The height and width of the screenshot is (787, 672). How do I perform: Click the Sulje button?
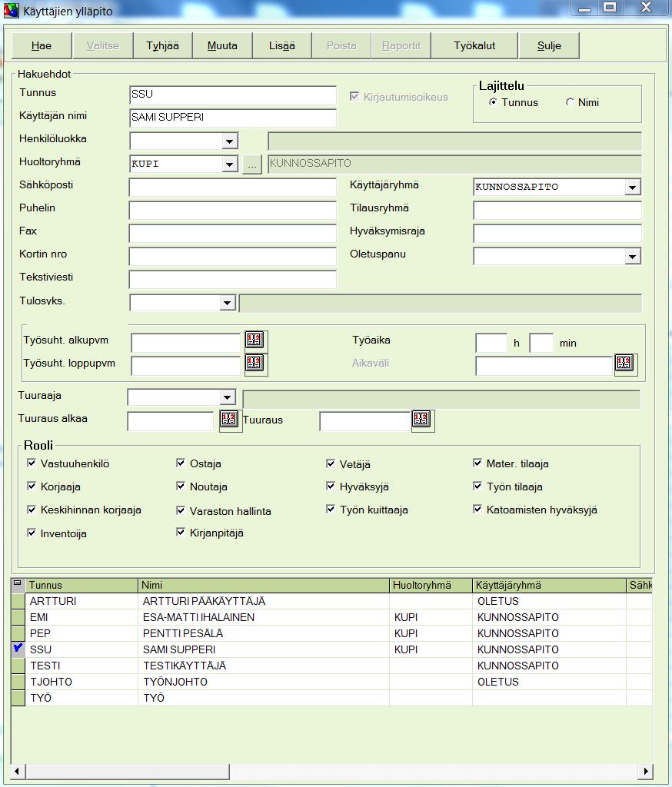coord(549,45)
